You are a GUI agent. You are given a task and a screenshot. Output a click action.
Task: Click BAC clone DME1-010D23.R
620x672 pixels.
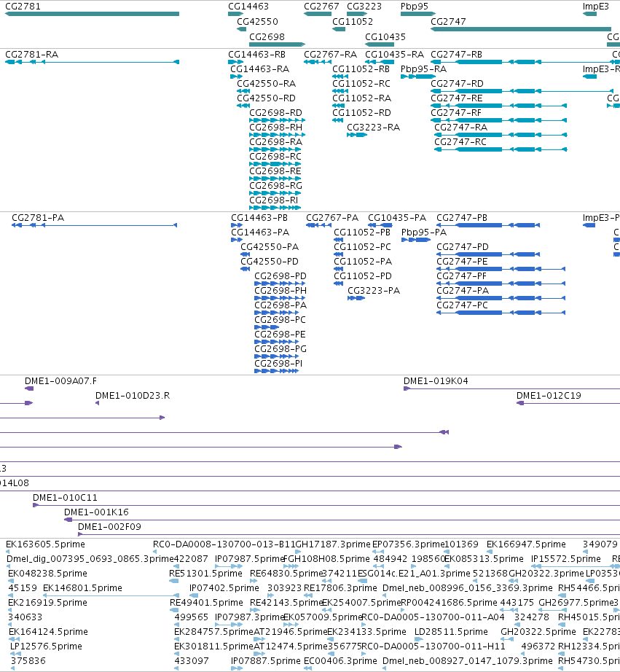[x=133, y=396]
